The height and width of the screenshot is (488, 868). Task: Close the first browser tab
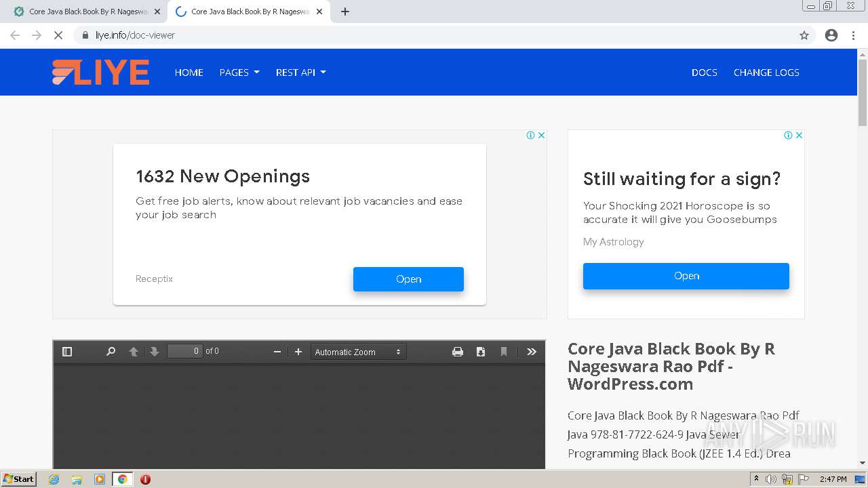coord(157,12)
